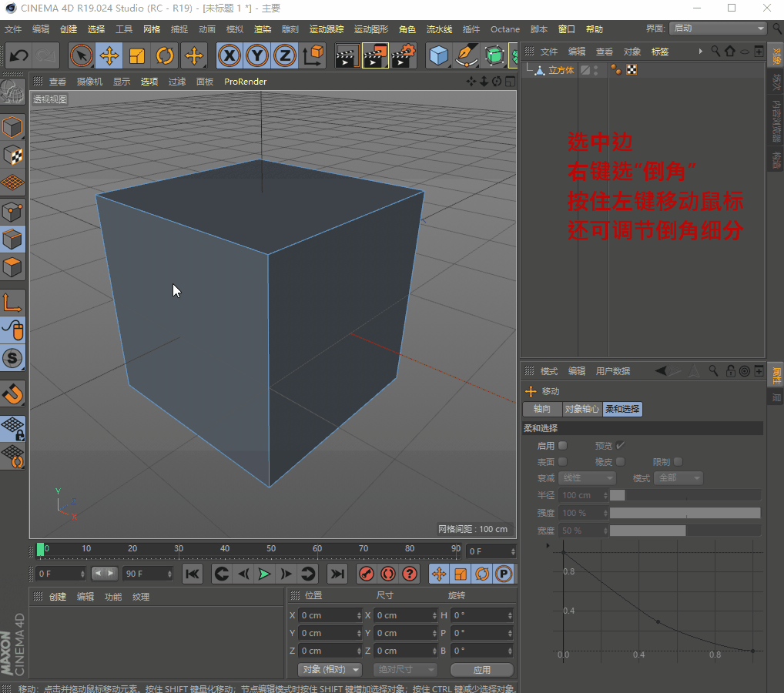Screen dimensions: 784x693
Task: Switch to the 对象轴心 tab
Action: click(x=581, y=410)
